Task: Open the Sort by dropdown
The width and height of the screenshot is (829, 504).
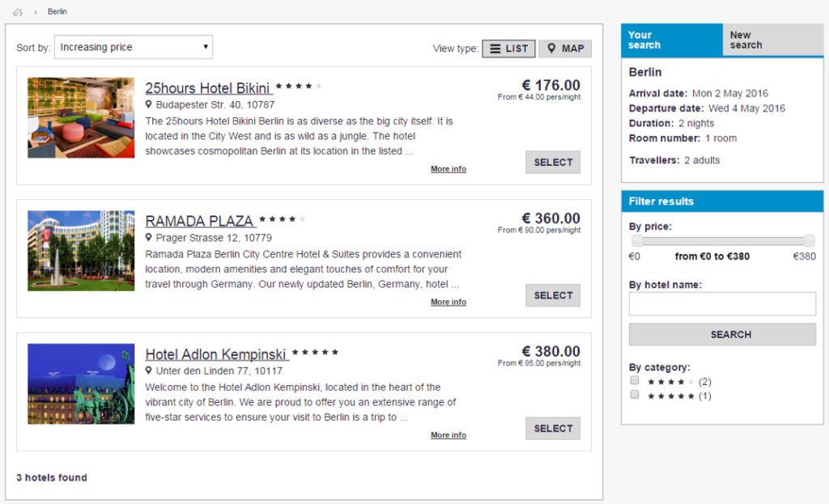Action: (x=134, y=47)
